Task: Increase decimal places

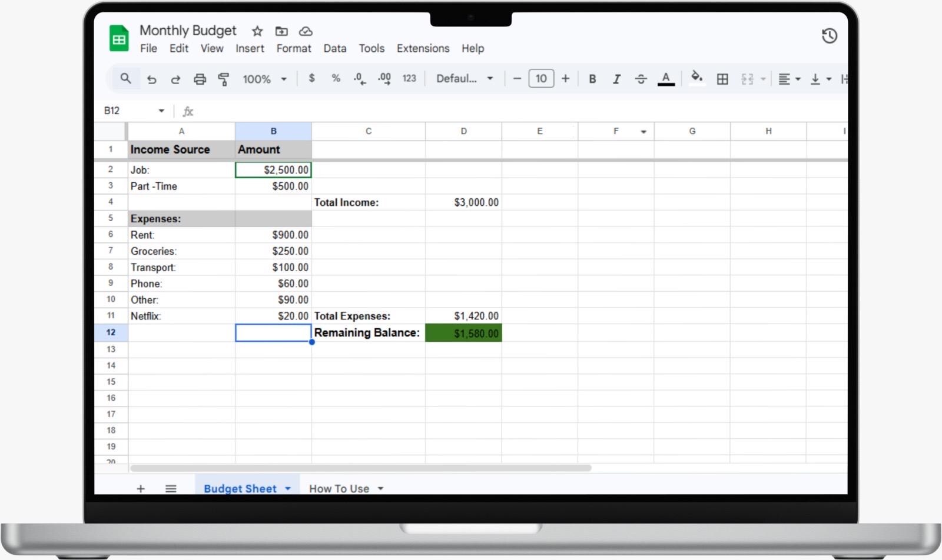Action: [384, 79]
